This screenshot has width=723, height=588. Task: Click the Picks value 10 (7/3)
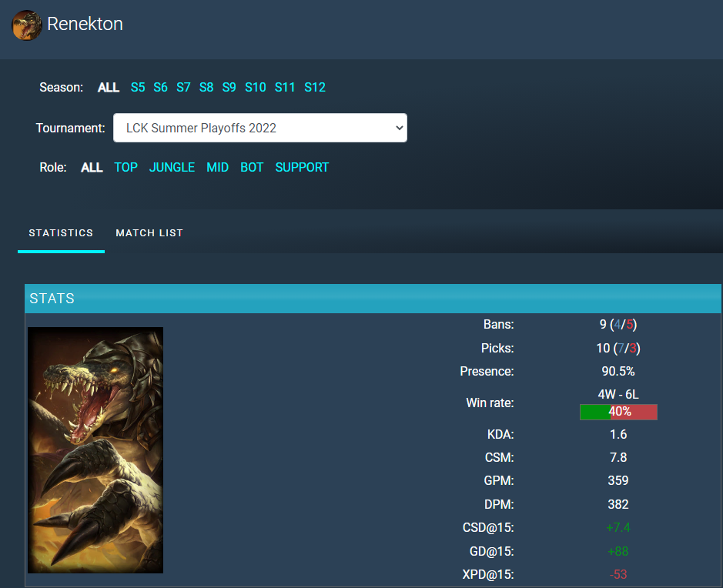point(618,349)
